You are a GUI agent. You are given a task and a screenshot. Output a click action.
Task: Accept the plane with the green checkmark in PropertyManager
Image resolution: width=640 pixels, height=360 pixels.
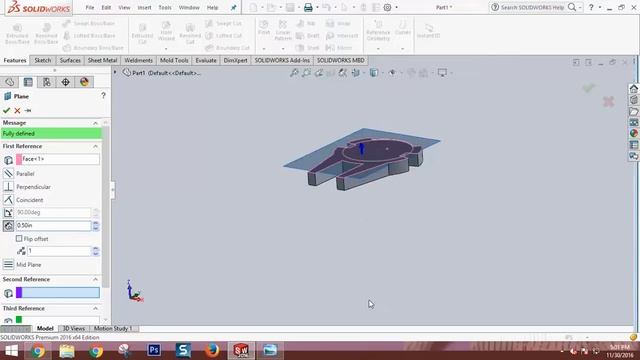[x=6, y=111]
